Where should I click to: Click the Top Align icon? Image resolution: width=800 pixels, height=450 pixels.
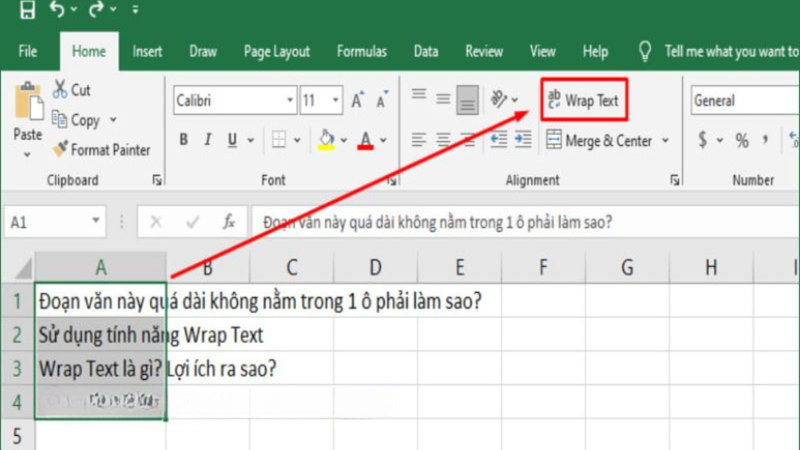point(419,94)
